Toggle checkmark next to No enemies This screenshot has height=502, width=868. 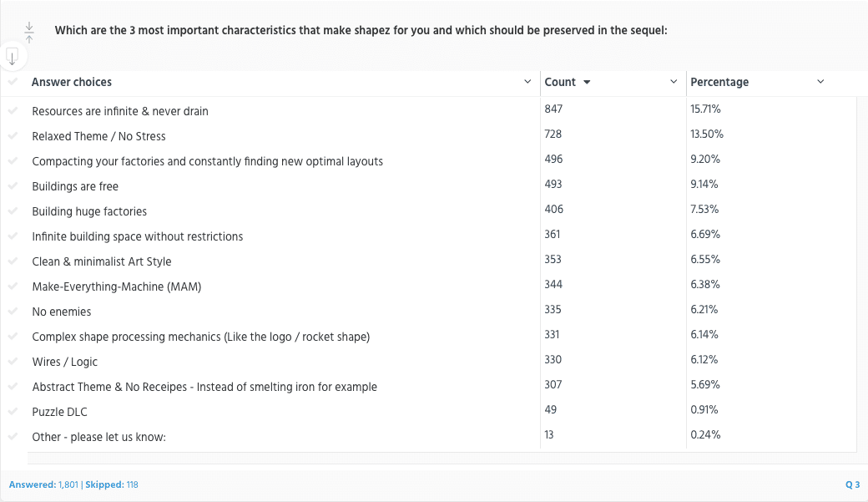click(x=13, y=312)
